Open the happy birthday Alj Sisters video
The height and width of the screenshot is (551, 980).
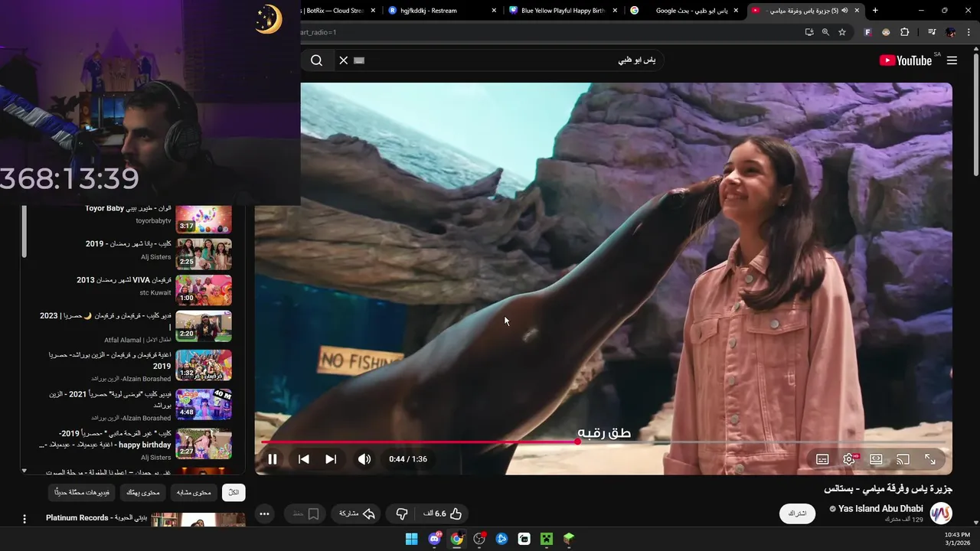(204, 444)
